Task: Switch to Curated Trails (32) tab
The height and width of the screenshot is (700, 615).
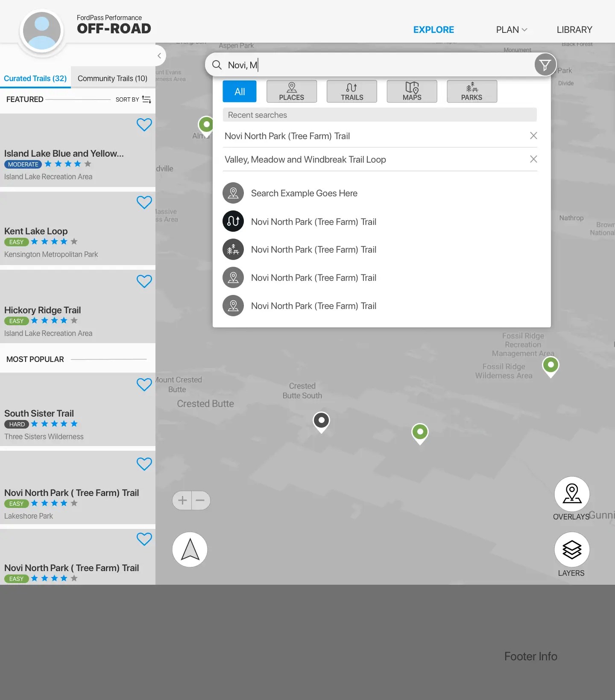Action: pos(35,79)
